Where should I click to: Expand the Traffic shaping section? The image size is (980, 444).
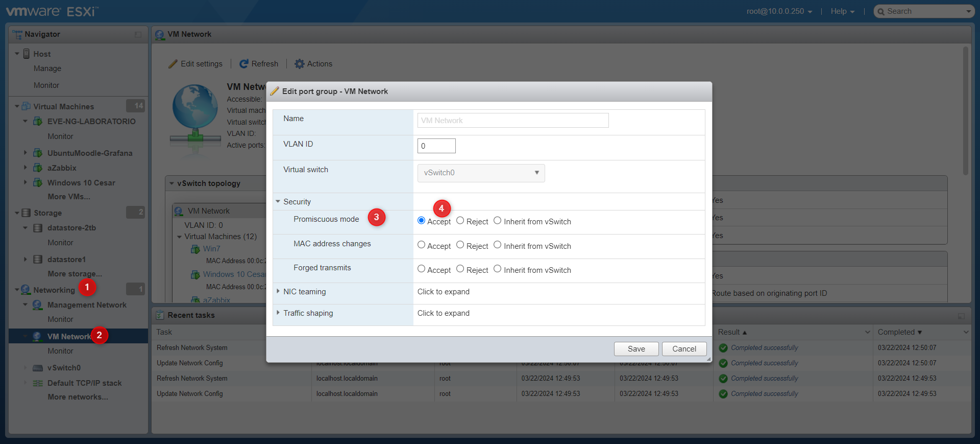tap(278, 313)
